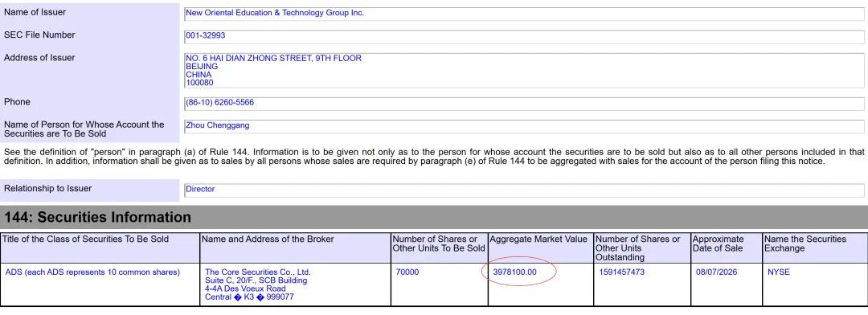Select the Phone number field
This screenshot has height=315, width=868.
[524, 104]
